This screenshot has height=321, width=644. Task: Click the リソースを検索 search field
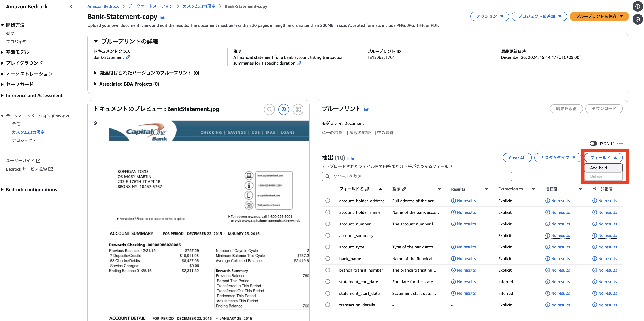point(416,176)
